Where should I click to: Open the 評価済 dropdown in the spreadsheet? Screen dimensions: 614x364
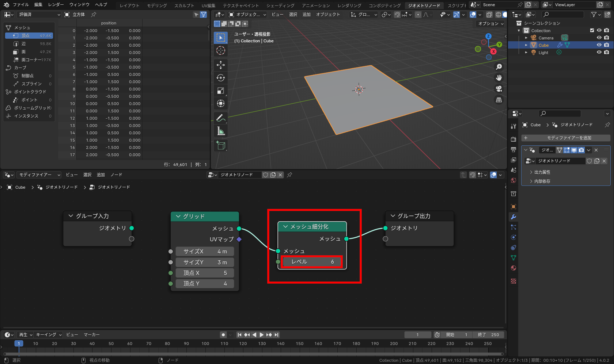pyautogui.click(x=38, y=14)
